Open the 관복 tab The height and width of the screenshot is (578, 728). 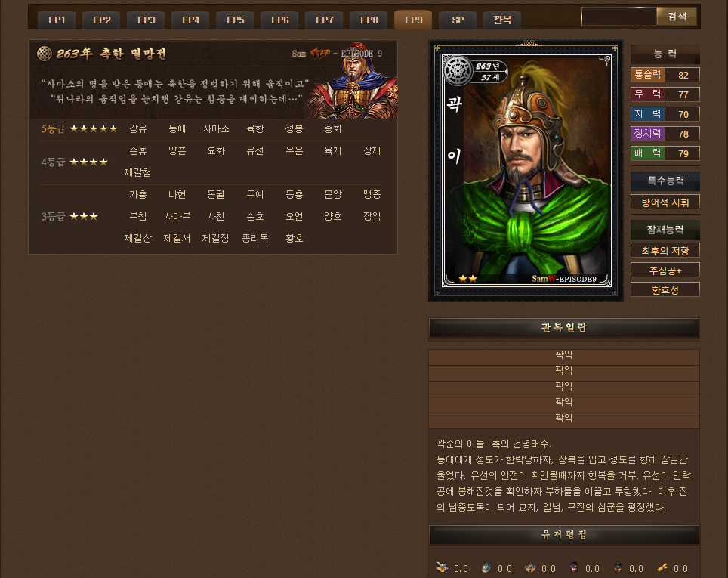coord(502,20)
